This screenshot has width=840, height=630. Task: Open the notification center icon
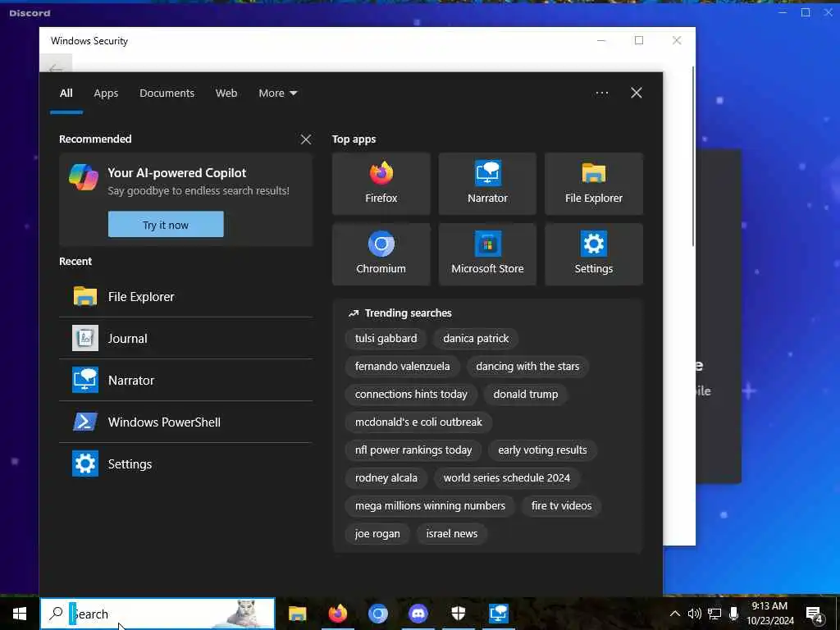pyautogui.click(x=814, y=614)
